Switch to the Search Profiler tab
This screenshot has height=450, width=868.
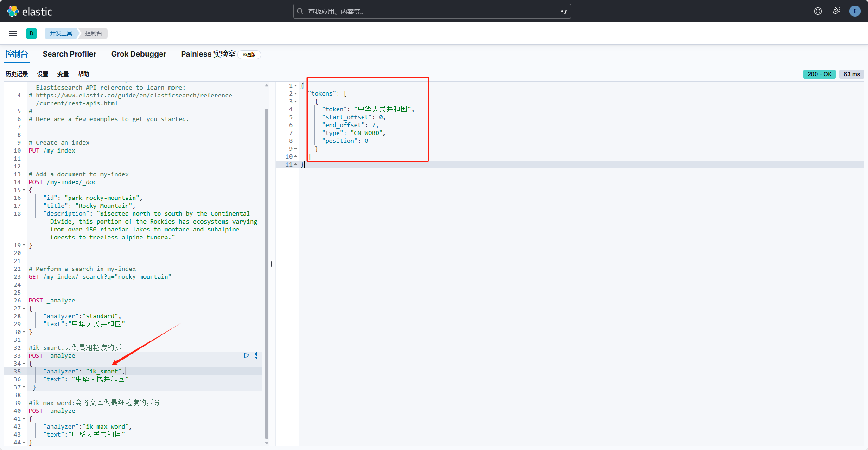coord(70,54)
